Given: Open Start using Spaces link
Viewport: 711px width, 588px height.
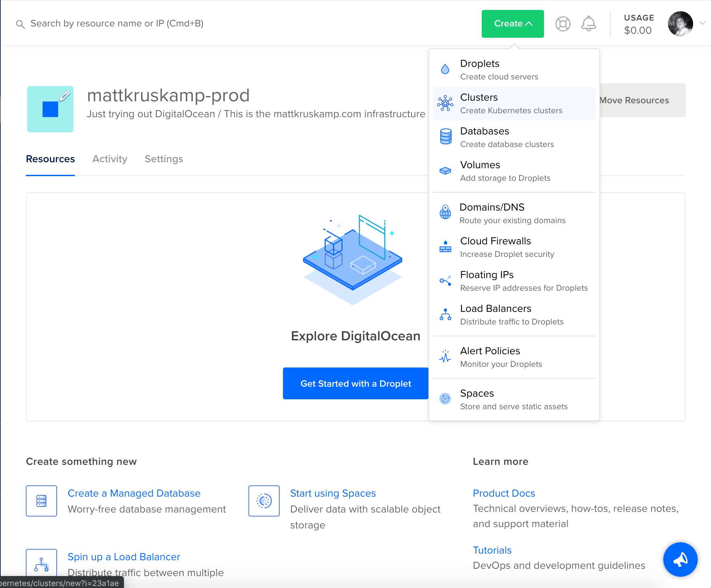Looking at the screenshot, I should tap(333, 493).
